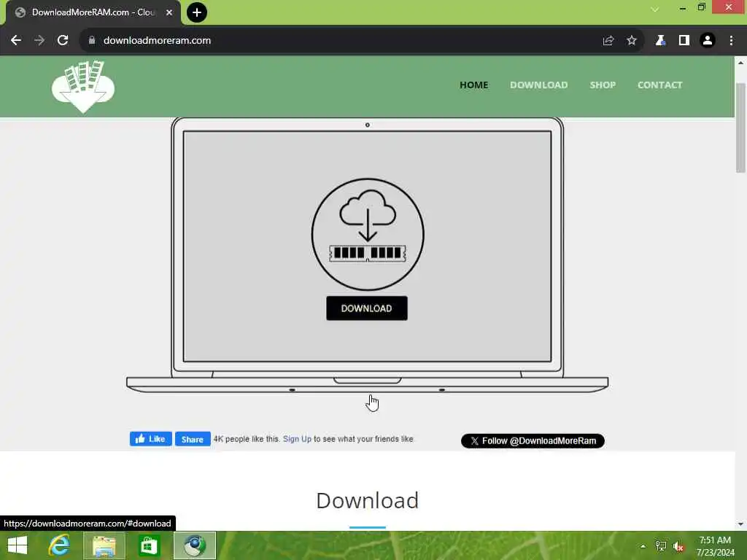The height and width of the screenshot is (560, 747).
Task: Reload the page with the refresh icon
Action: [x=63, y=41]
